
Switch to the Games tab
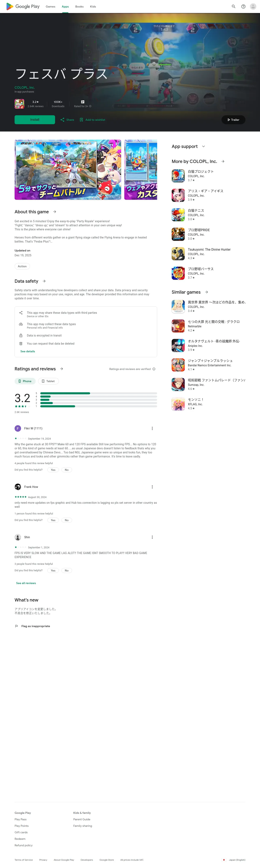click(x=50, y=6)
